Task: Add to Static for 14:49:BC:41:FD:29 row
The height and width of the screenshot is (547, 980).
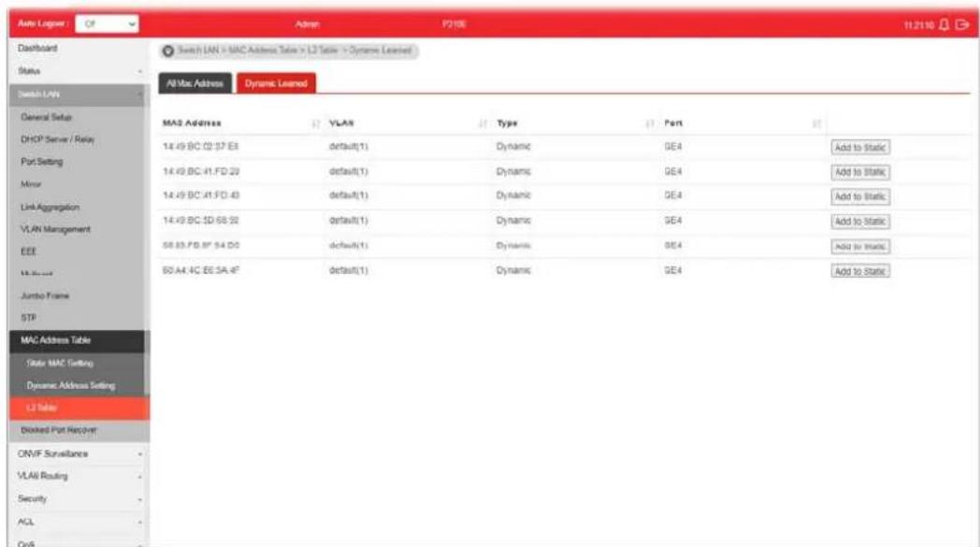Action: (x=860, y=172)
